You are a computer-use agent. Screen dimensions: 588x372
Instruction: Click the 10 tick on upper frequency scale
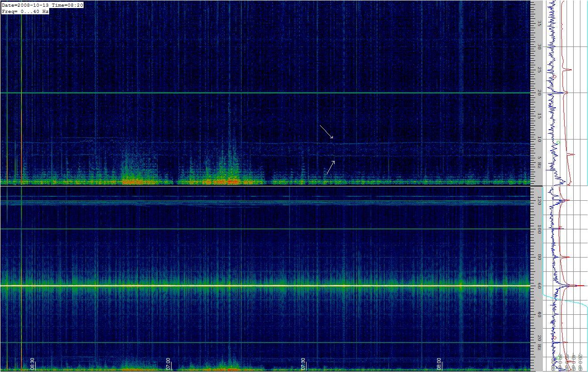point(539,139)
